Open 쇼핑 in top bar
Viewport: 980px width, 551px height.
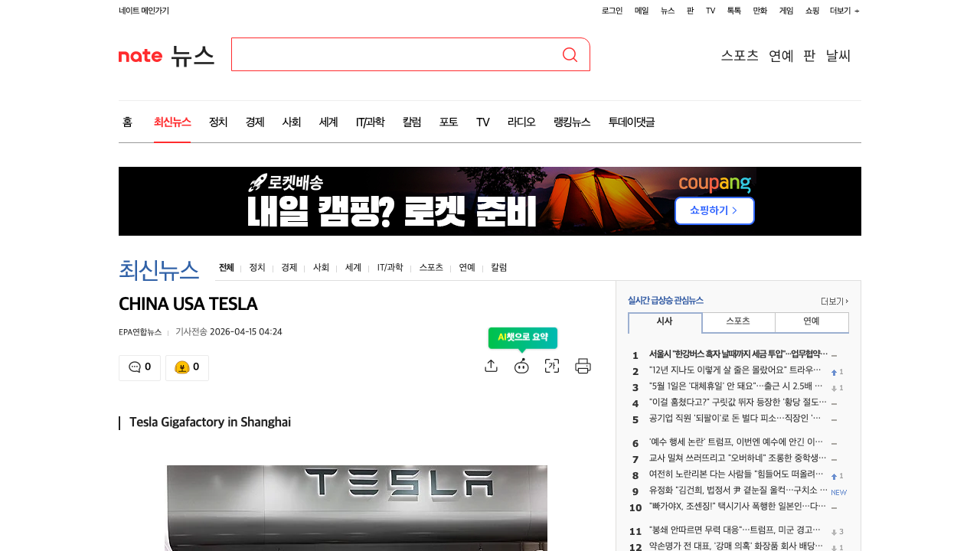[x=812, y=11]
